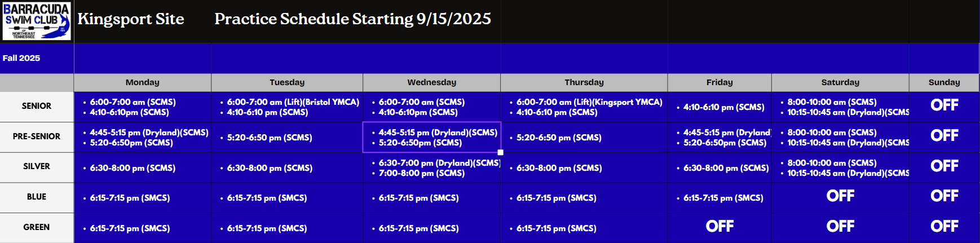Select the Thursday column header
The width and height of the screenshot is (980, 243).
click(x=584, y=82)
